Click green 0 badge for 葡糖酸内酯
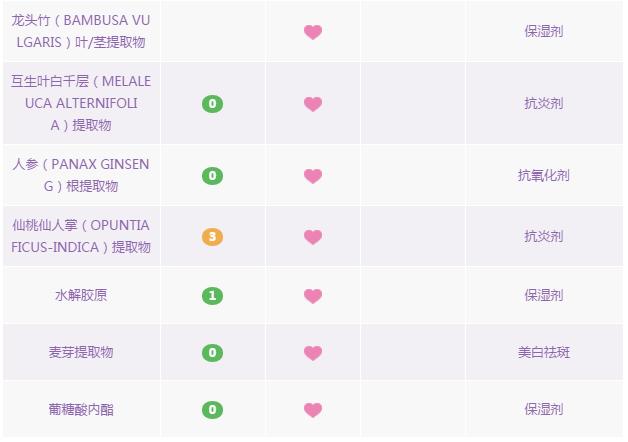The height and width of the screenshot is (442, 628). 212,410
